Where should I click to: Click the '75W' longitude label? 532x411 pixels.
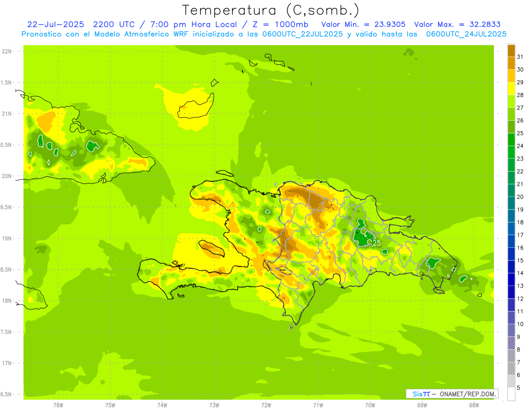110,405
